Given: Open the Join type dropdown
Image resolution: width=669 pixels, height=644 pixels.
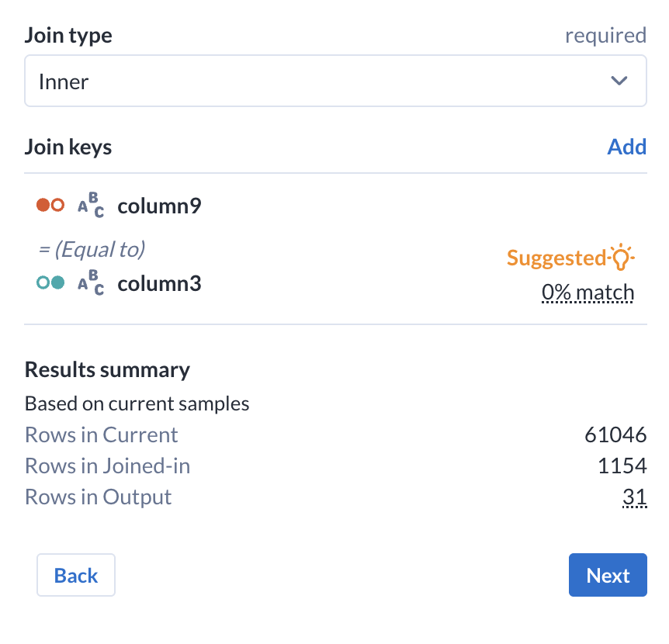Looking at the screenshot, I should click(335, 81).
